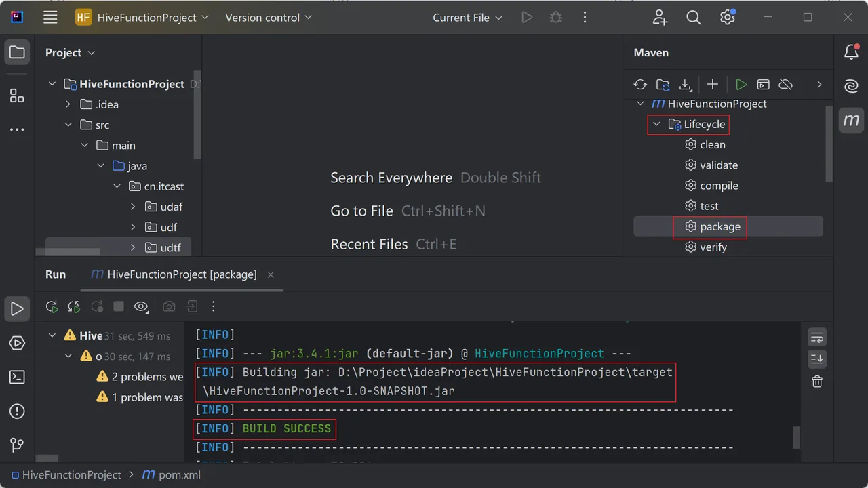Image resolution: width=868 pixels, height=488 pixels.
Task: Add Maven project with plus icon
Action: [712, 85]
